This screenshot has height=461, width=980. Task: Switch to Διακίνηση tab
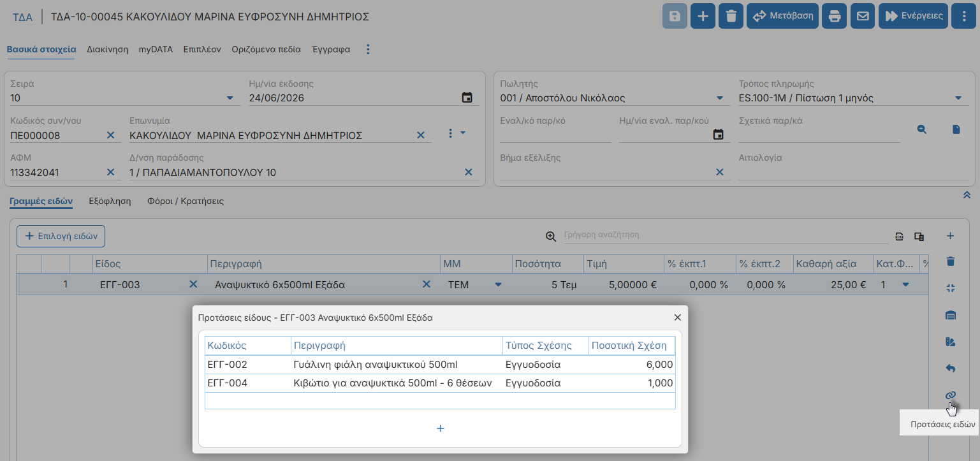point(107,49)
